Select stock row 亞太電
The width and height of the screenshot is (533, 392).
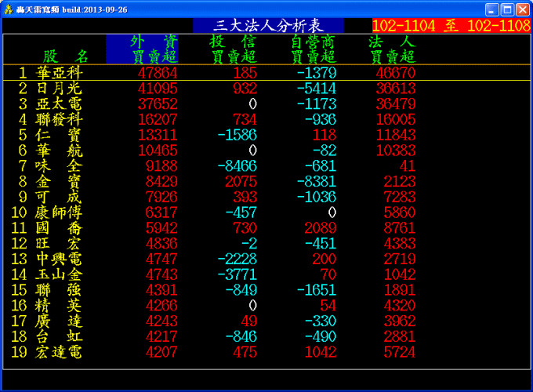click(x=266, y=104)
